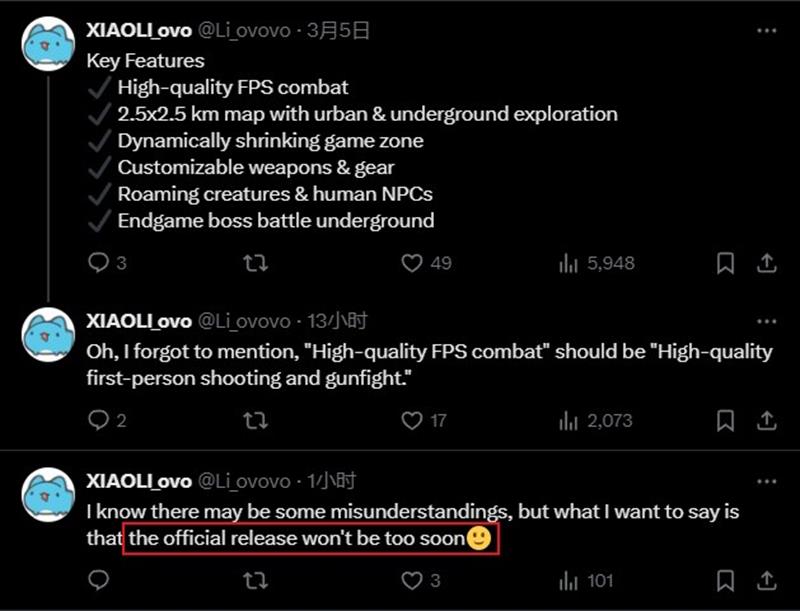
Task: Click the avatar on the 13-hour-old tweet
Action: point(48,335)
